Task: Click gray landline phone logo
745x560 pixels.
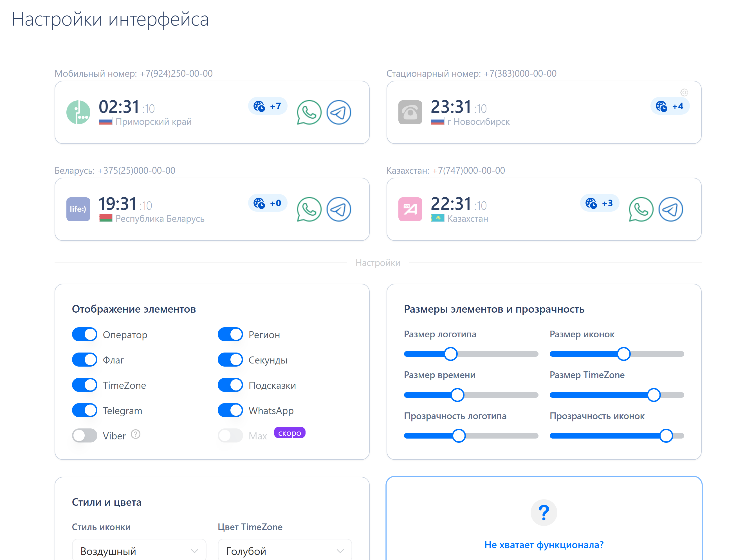Action: pyautogui.click(x=410, y=112)
